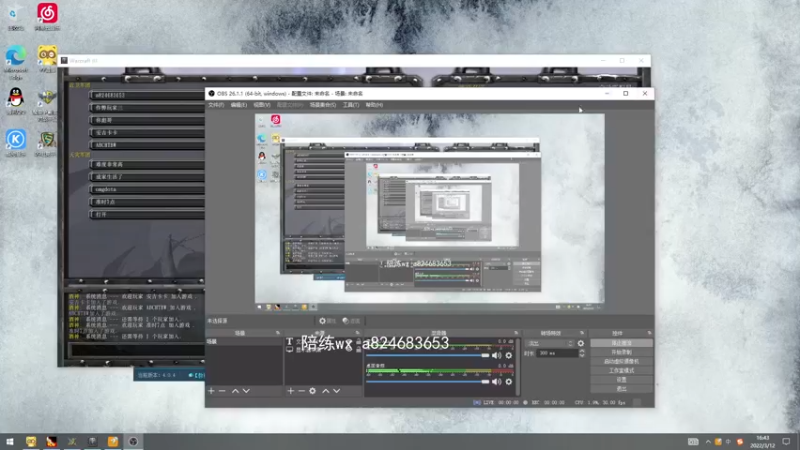Viewport: 800px width, 450px height.
Task: Adjust the 桌面音频 volume slider
Action: point(428,382)
